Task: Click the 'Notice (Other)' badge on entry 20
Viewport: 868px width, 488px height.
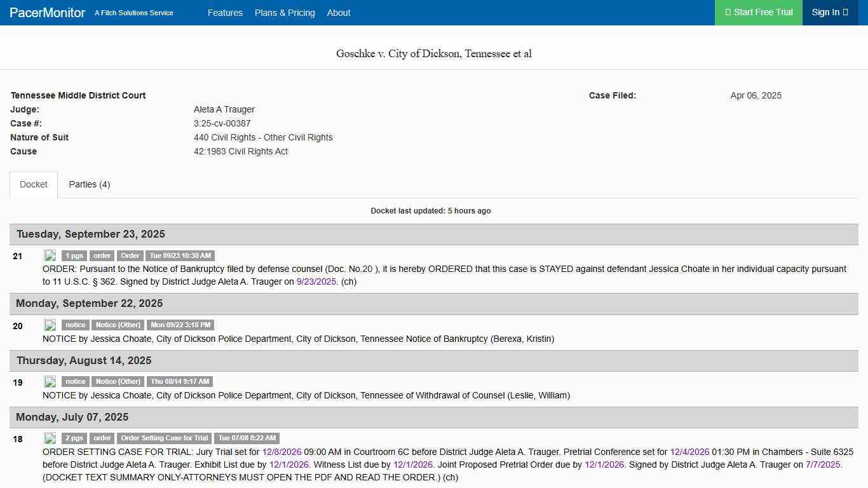Action: 118,325
